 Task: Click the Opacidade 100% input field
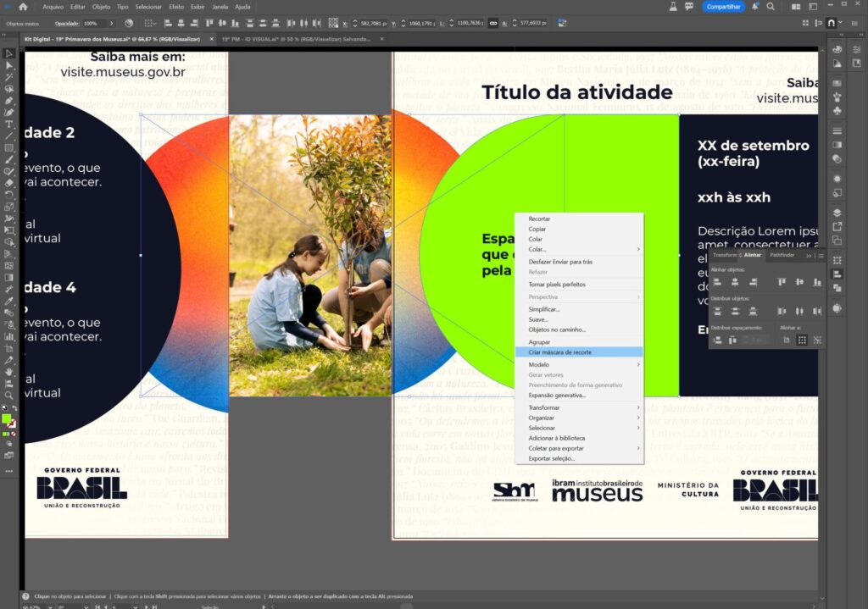coord(93,24)
